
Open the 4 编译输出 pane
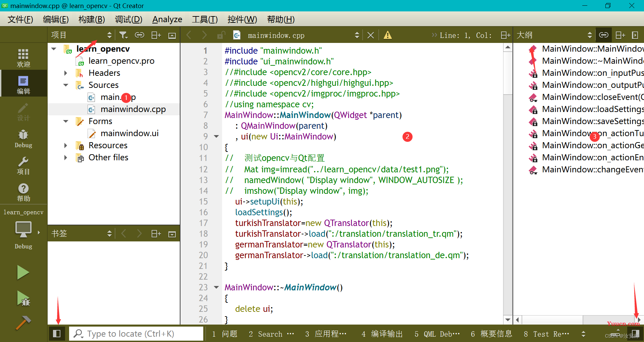click(x=382, y=334)
